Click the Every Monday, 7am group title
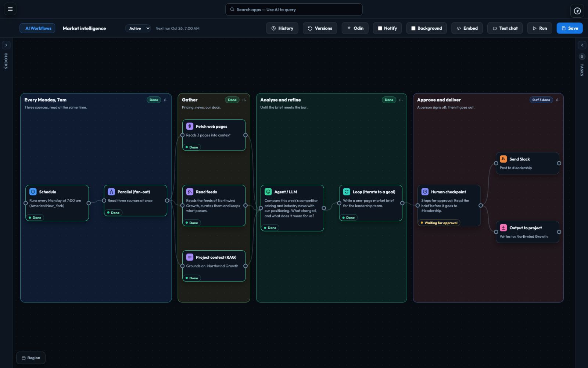This screenshot has height=368, width=588. (x=46, y=100)
